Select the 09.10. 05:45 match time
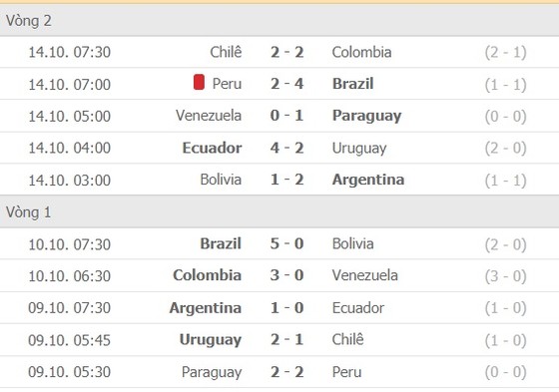 click(x=70, y=340)
